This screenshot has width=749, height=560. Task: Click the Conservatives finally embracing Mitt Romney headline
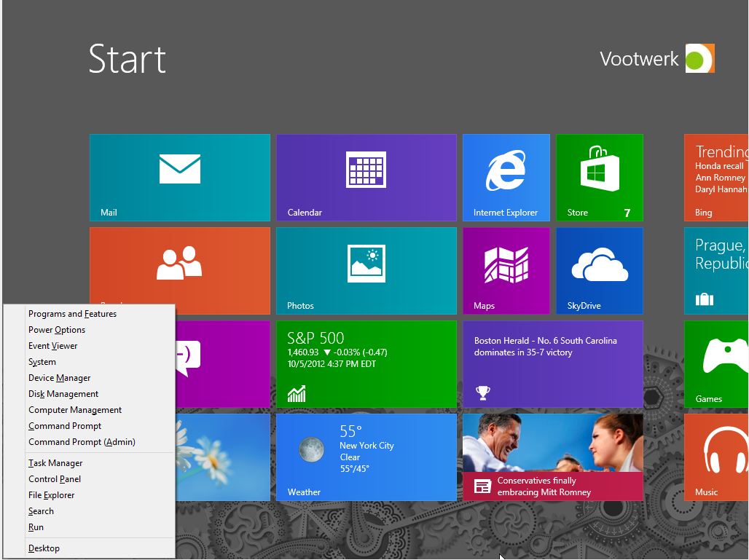click(x=544, y=486)
